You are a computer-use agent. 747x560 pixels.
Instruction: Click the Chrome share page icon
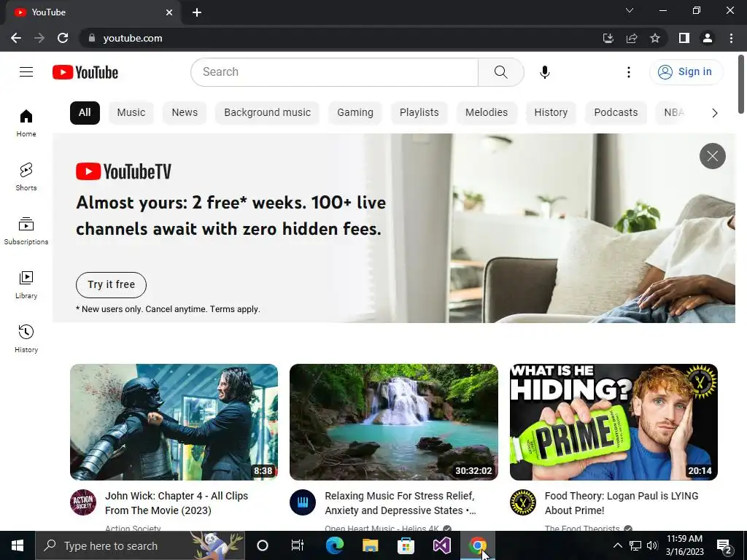pyautogui.click(x=632, y=38)
